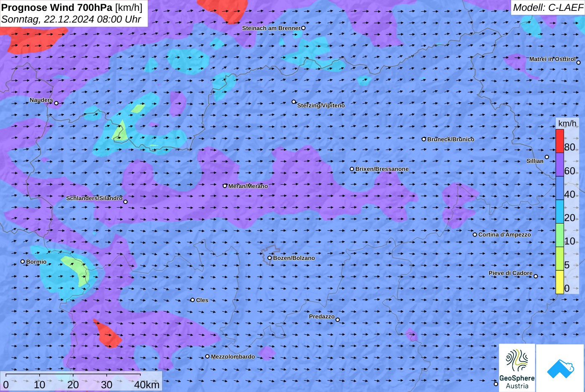Click the 'Meran/Merano' label text

pos(248,186)
